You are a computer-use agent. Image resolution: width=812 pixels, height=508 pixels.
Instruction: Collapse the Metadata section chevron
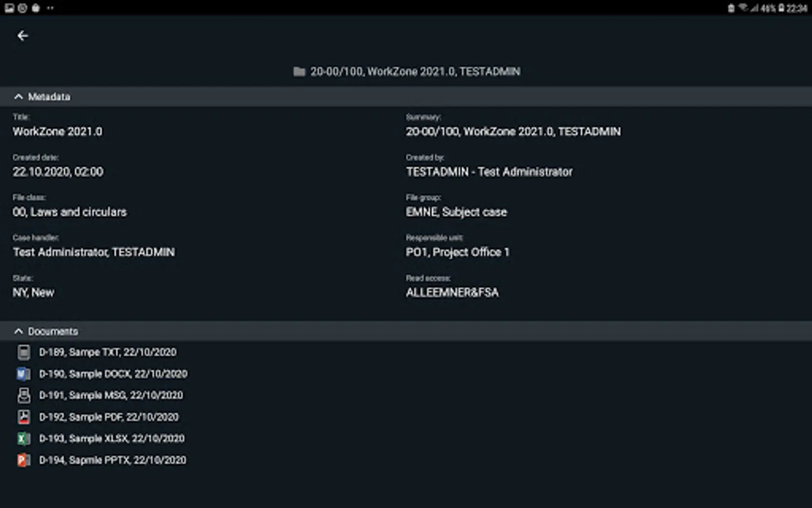(x=19, y=97)
